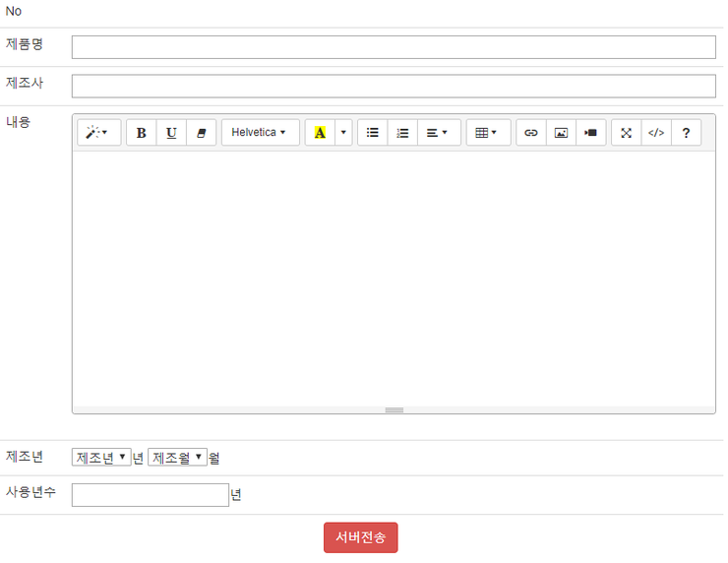Click the insert link icon
Image resolution: width=728 pixels, height=563 pixels.
tap(531, 133)
